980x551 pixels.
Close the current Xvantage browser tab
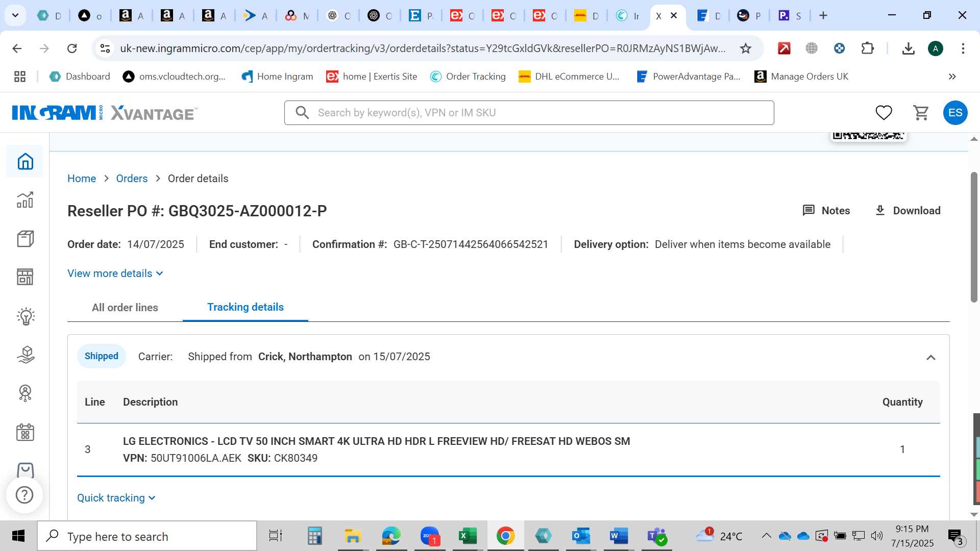tap(674, 15)
